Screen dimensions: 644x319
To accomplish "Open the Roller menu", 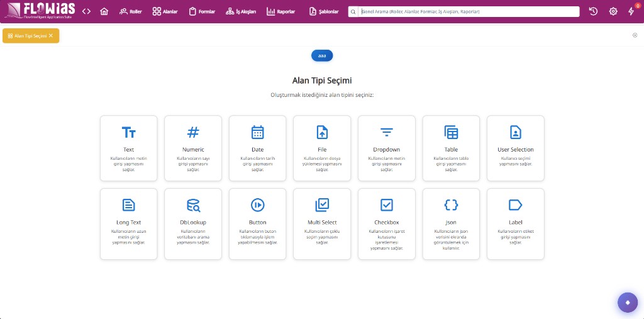I will pos(131,11).
